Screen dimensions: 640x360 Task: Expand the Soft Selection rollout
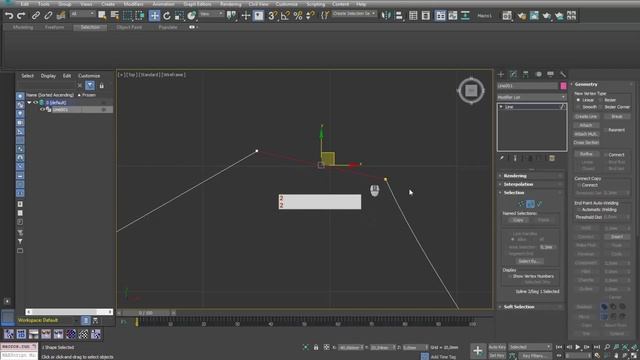pos(531,307)
